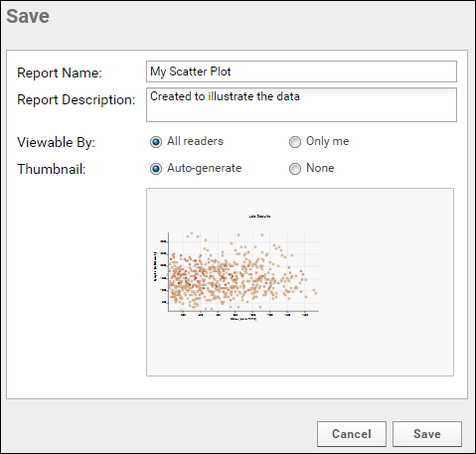Click the Cancel button
Image resolution: width=476 pixels, height=454 pixels.
352,434
